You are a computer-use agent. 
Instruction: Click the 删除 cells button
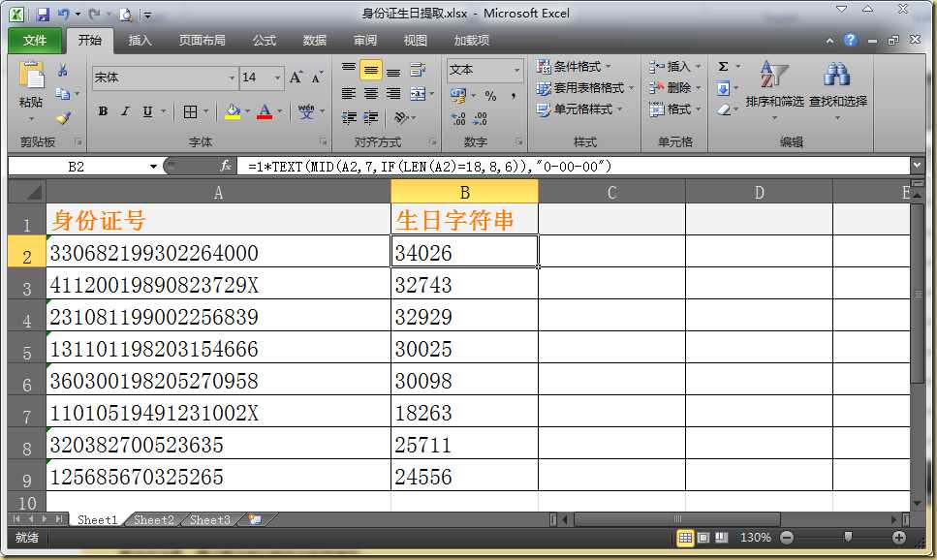[x=675, y=88]
